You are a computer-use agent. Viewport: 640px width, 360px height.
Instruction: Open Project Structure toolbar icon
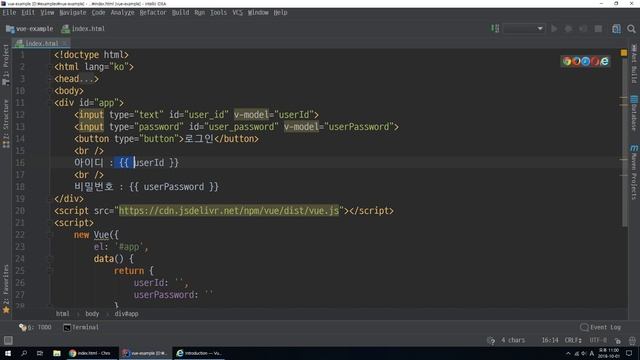pos(616,29)
